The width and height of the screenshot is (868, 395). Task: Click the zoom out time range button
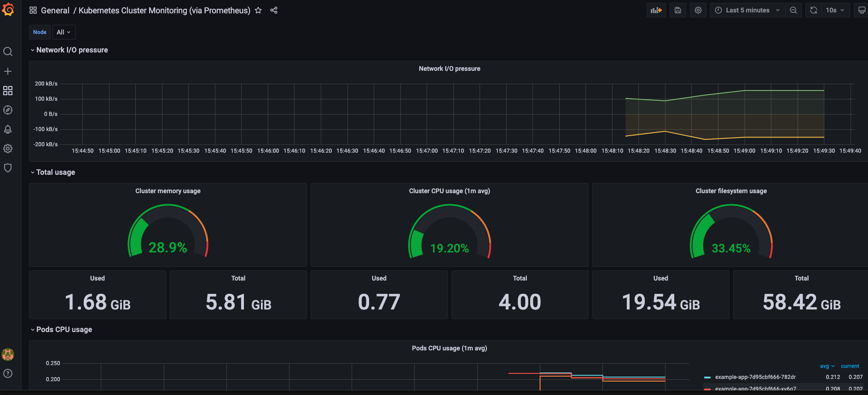click(x=793, y=10)
